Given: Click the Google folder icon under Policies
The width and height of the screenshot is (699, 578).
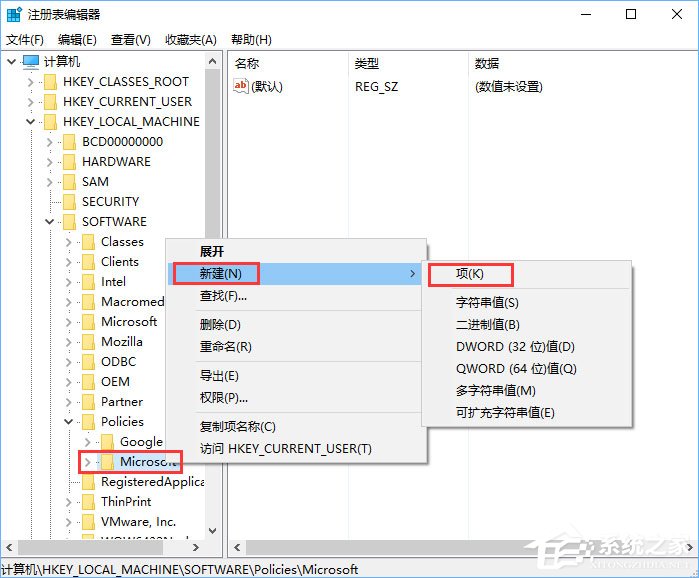Looking at the screenshot, I should point(107,442).
